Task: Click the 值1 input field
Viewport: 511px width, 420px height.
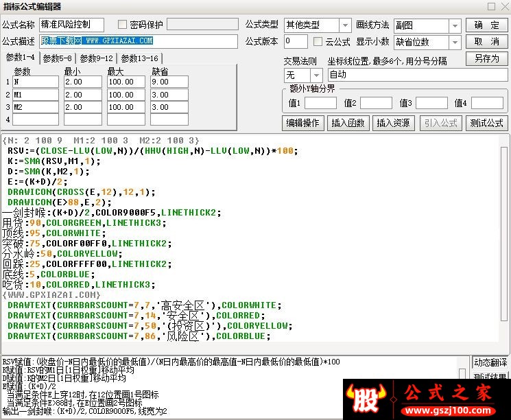Action: click(x=320, y=103)
